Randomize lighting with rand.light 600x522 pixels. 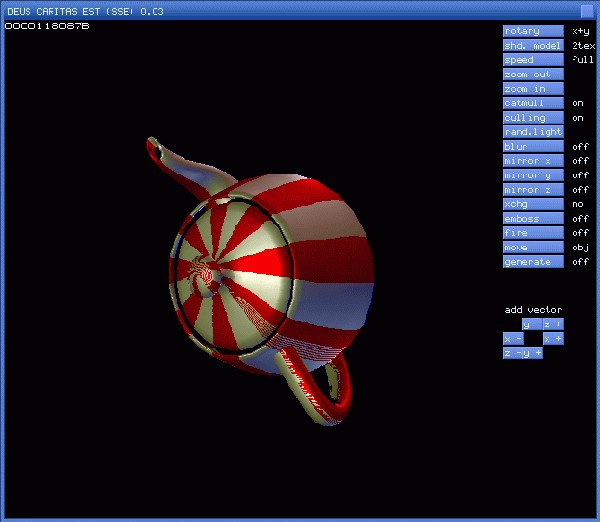point(532,132)
